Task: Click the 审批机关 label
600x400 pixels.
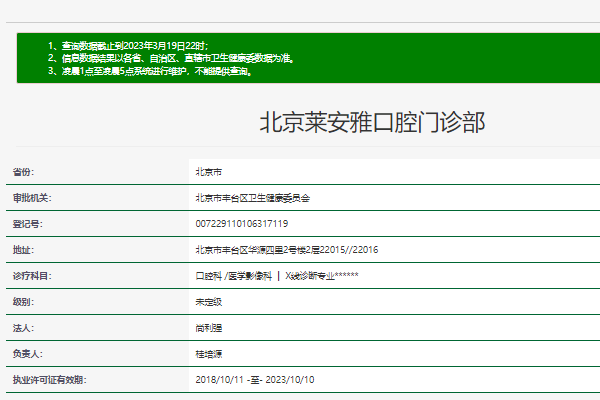Action: pos(32,198)
